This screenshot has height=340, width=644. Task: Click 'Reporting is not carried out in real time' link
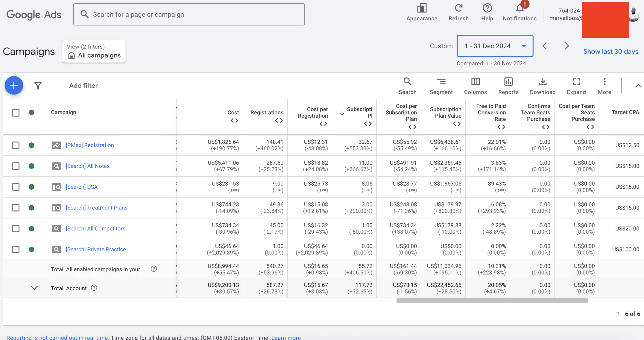[x=58, y=337]
